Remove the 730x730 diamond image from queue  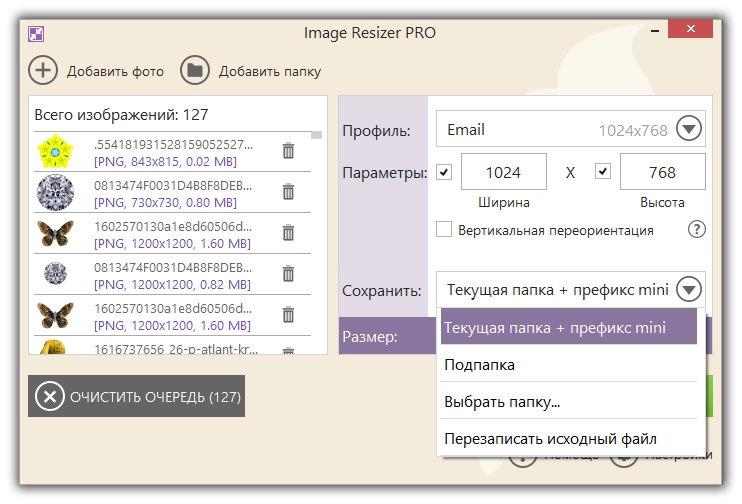[x=288, y=191]
